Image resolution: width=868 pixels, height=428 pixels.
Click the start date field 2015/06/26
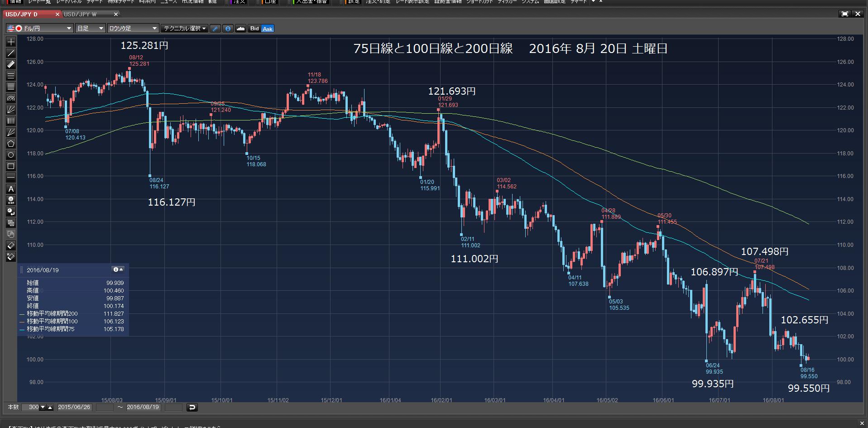click(74, 407)
